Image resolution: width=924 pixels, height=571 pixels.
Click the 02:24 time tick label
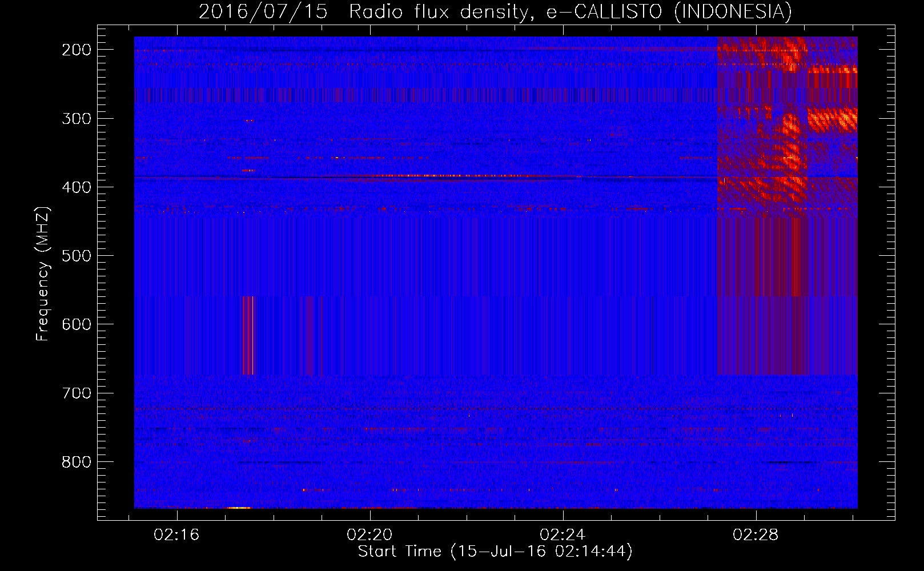[563, 535]
